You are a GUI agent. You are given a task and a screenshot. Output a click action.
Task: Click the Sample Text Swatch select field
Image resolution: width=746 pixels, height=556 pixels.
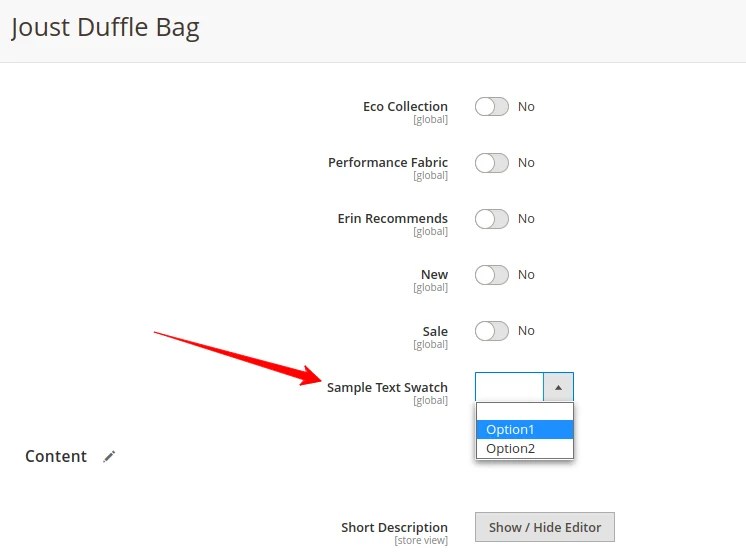click(524, 388)
